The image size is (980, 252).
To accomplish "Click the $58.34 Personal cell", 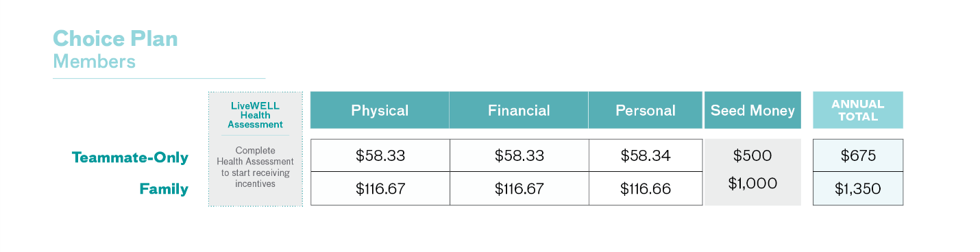I will click(646, 155).
